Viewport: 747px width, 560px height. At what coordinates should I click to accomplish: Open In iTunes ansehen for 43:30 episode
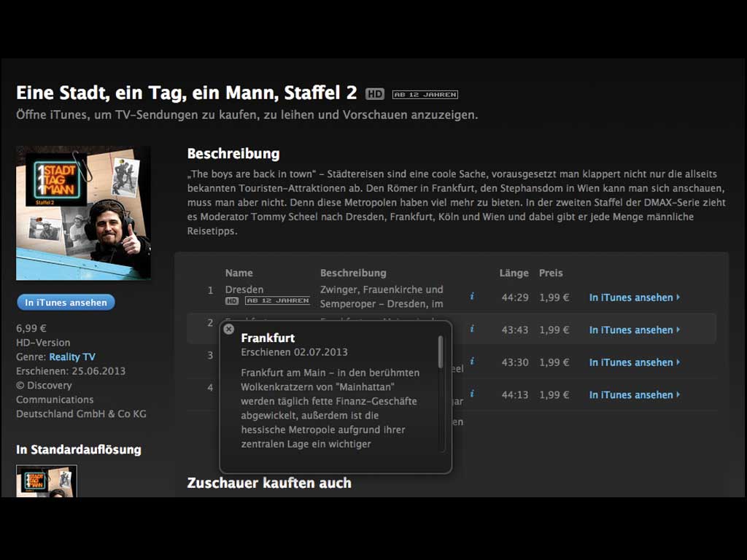[633, 362]
